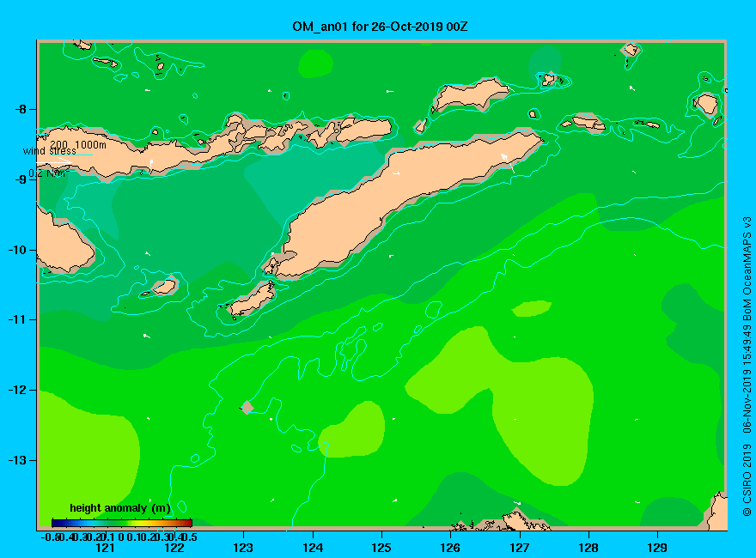
Task: Click the small island southwest of Timor's western tip
Action: click(x=252, y=300)
